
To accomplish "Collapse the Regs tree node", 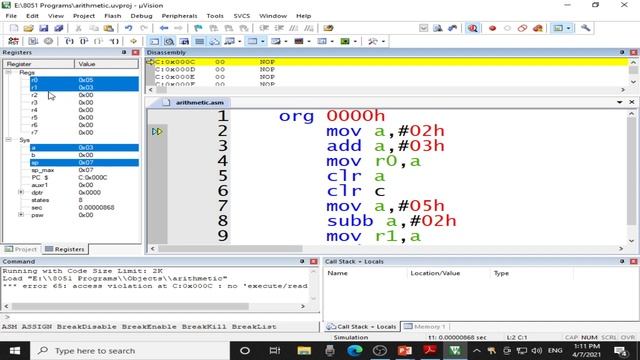I will (x=9, y=72).
